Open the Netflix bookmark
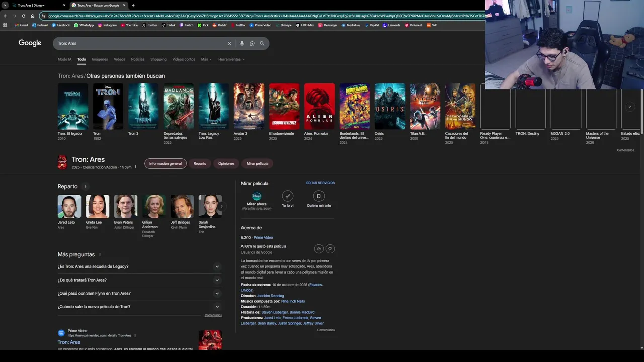 (238, 25)
